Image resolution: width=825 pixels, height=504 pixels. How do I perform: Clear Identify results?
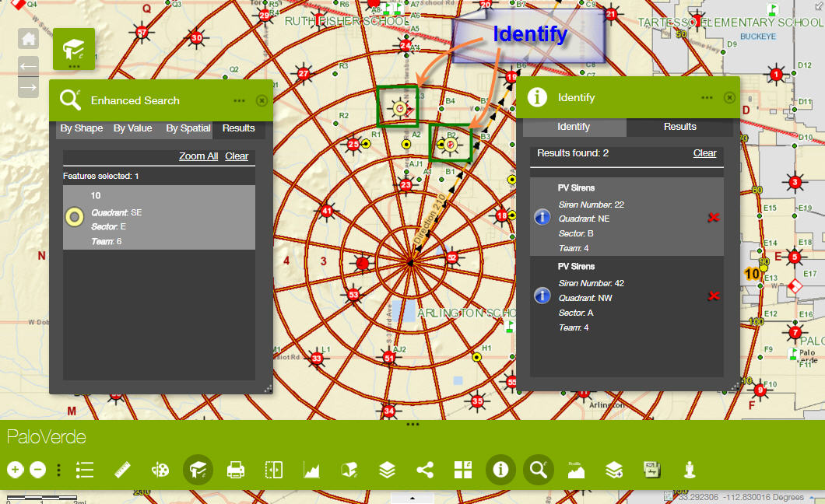[704, 153]
